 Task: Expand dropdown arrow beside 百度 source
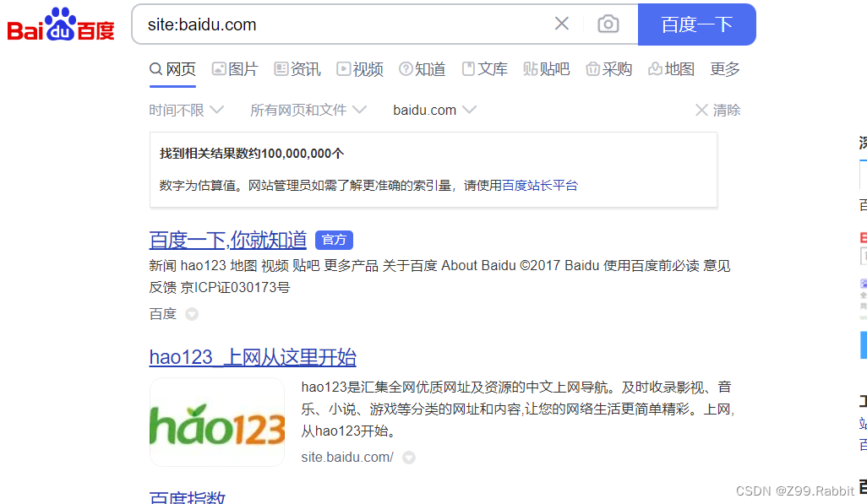coord(192,314)
